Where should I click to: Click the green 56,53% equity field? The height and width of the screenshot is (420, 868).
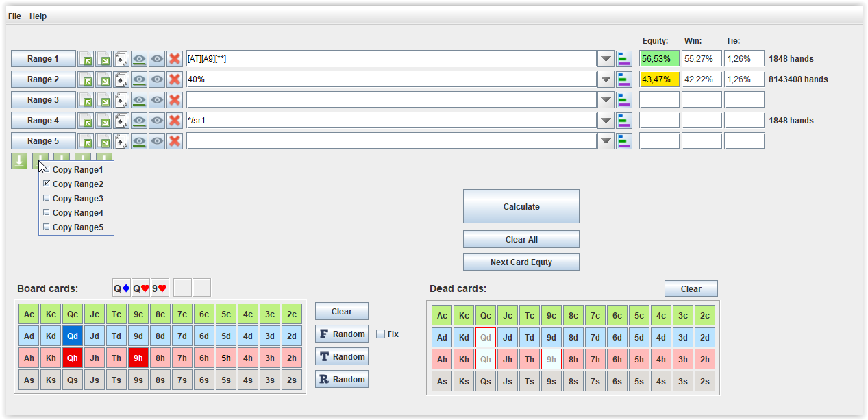pos(660,59)
